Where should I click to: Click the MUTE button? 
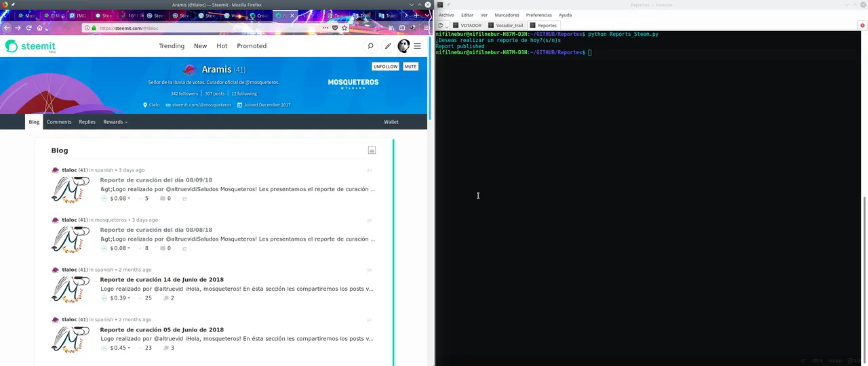tap(410, 66)
